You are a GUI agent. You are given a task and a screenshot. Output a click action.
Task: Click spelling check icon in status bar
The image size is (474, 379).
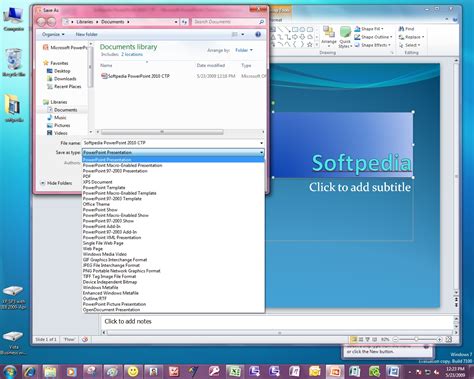[85, 339]
